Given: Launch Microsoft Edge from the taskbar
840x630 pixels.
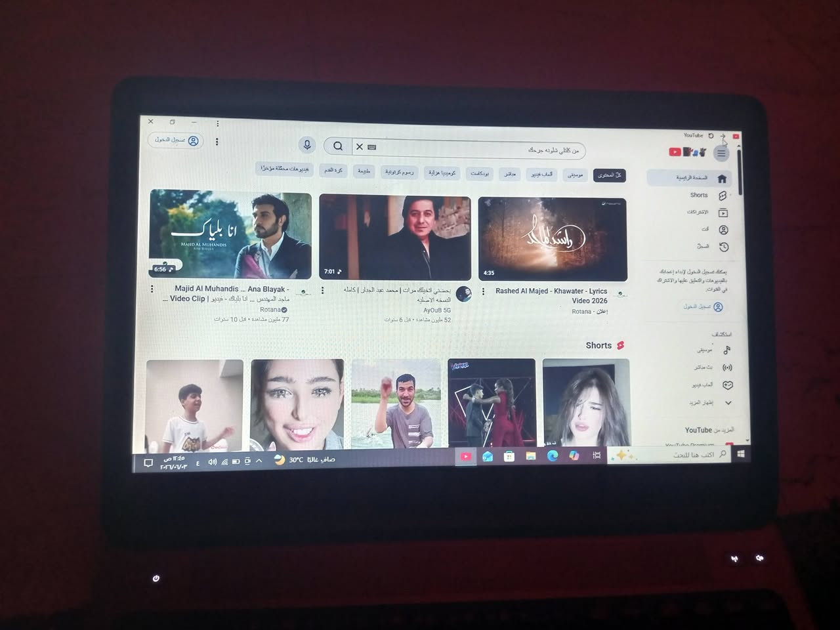Looking at the screenshot, I should 553,455.
